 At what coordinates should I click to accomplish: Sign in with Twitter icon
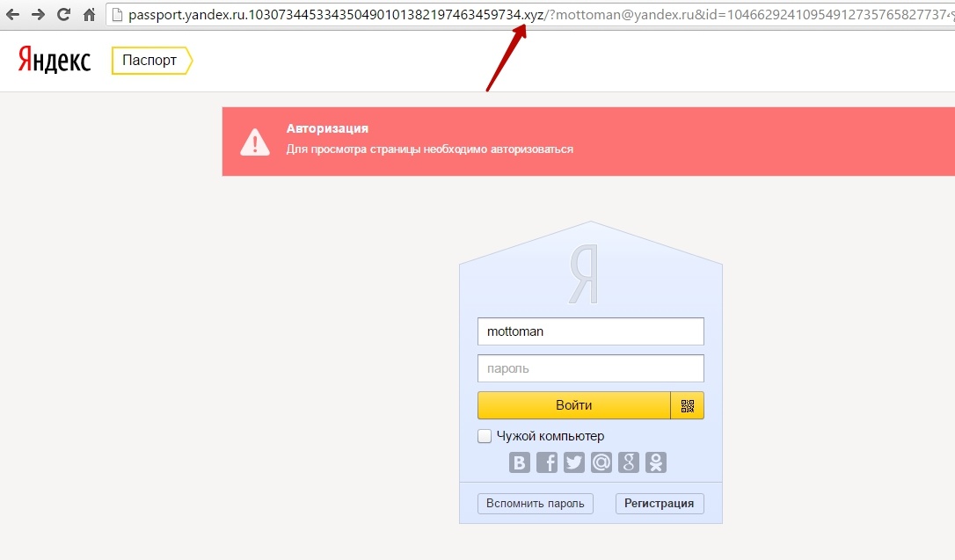pos(573,462)
